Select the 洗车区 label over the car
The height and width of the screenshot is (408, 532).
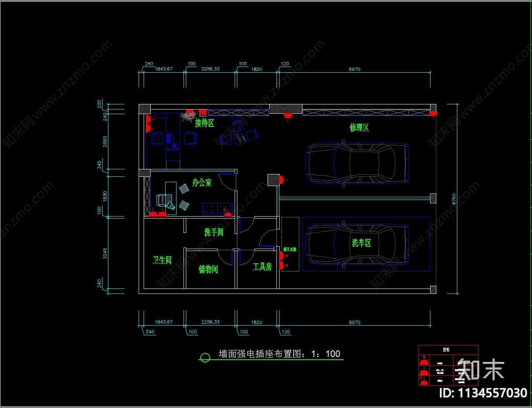[361, 243]
